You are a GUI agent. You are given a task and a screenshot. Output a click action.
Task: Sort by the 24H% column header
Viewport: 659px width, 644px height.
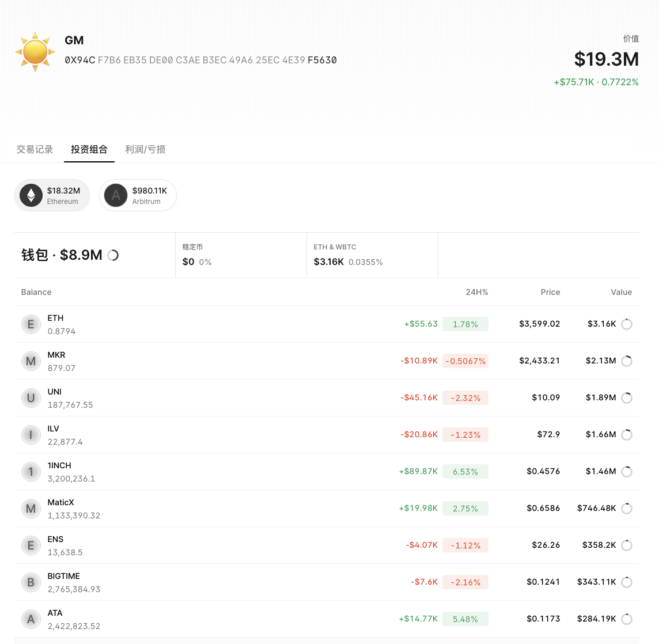pos(476,292)
